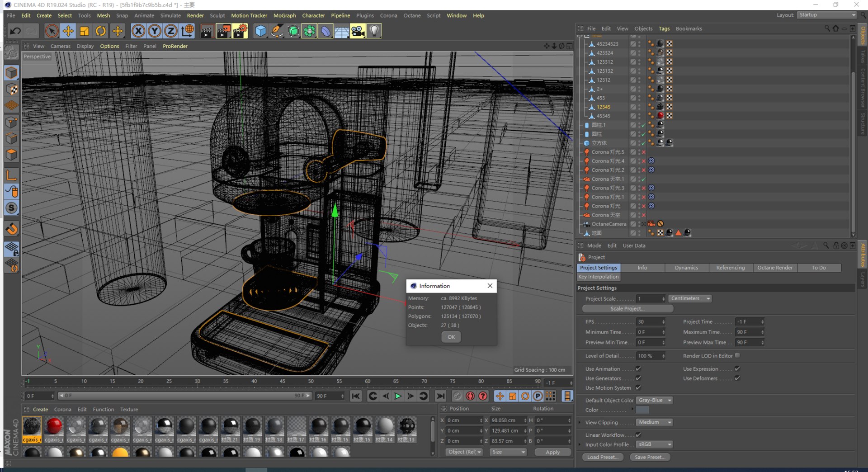The height and width of the screenshot is (472, 868).
Task: Select the Rotate tool icon
Action: coord(101,31)
